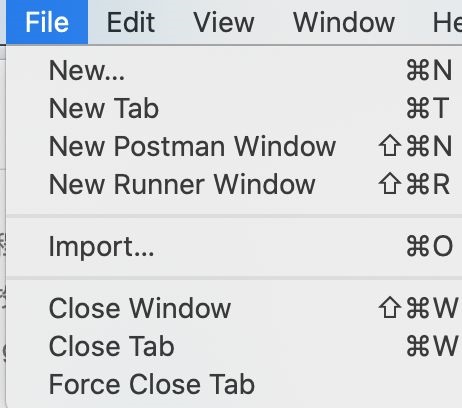
Task: Open the Edit menu
Action: click(x=131, y=22)
